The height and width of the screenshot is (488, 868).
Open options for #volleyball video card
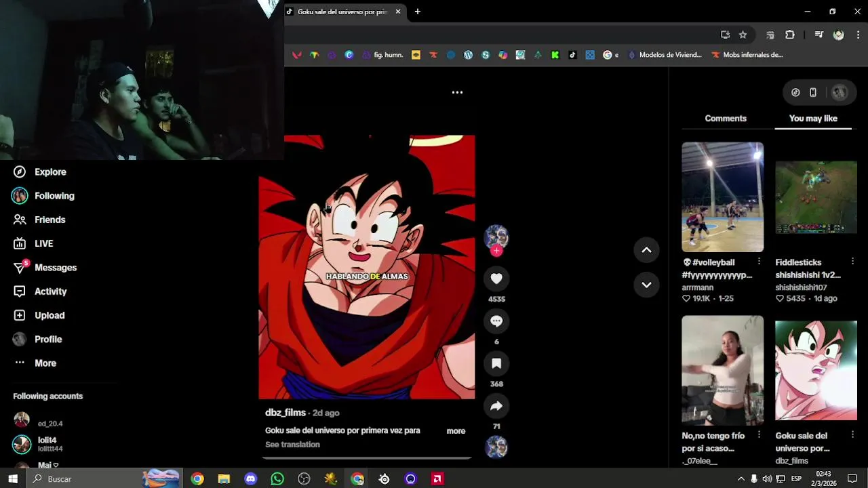[759, 262]
